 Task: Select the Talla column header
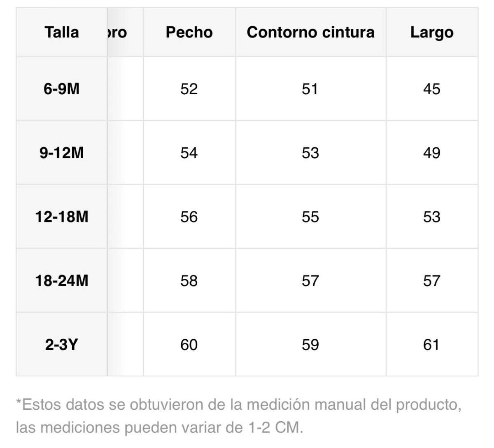pyautogui.click(x=62, y=32)
